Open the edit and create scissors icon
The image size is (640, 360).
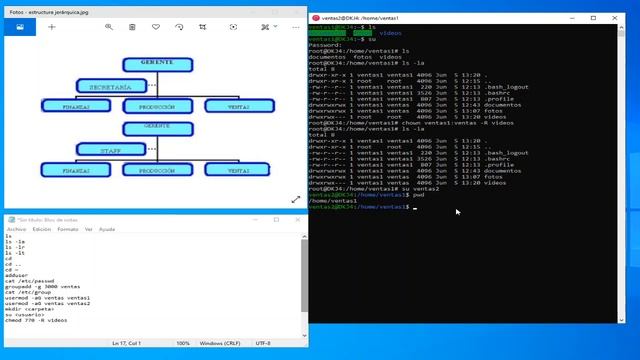[x=265, y=27]
